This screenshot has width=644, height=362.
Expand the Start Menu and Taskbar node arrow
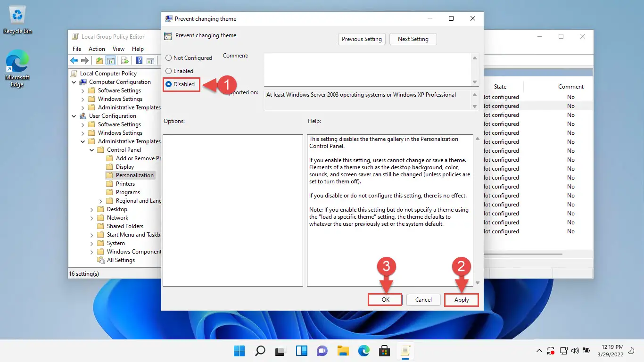(x=92, y=235)
